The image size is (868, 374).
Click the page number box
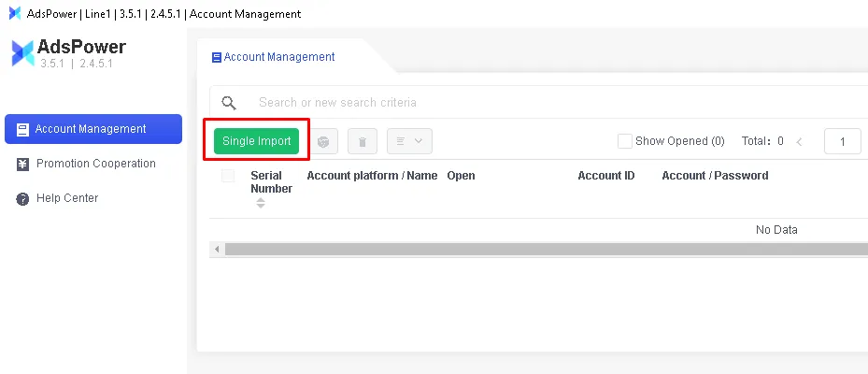(x=843, y=142)
